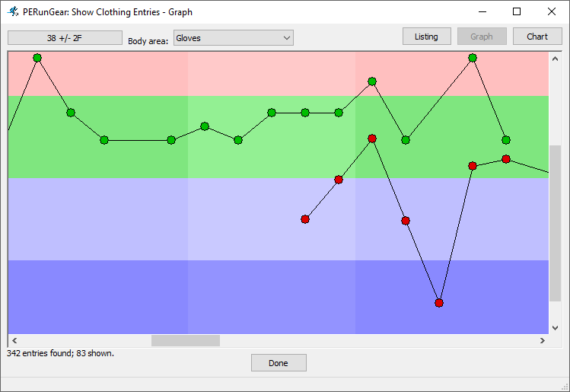
Task: Click the 38 +/- 2F temperature button
Action: click(65, 37)
